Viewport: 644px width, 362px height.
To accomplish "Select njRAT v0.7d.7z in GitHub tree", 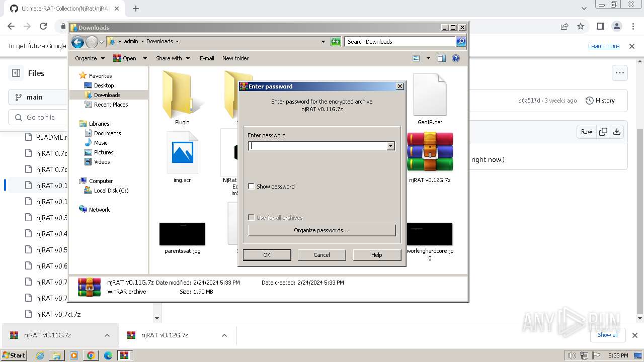I will pyautogui.click(x=58, y=314).
